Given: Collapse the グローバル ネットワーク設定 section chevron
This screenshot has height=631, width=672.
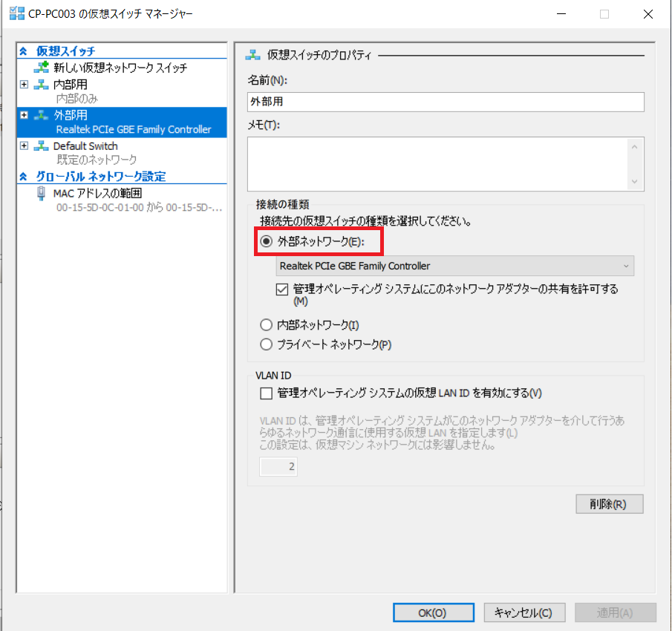Looking at the screenshot, I should tap(23, 177).
